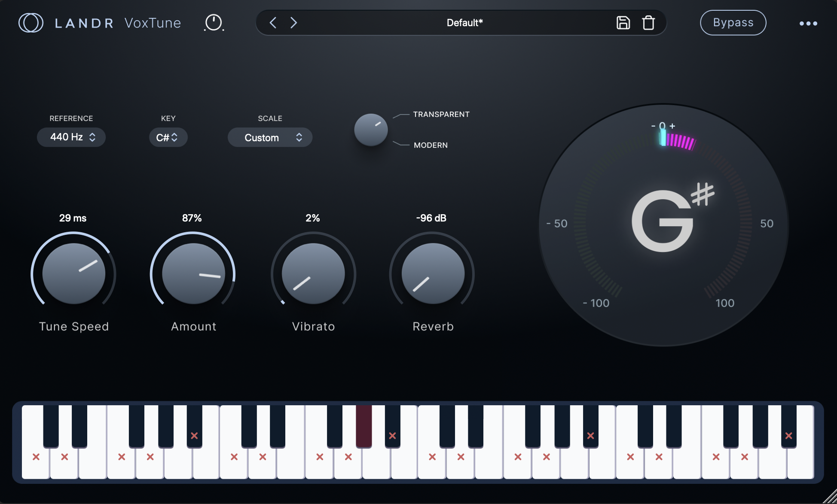Image resolution: width=837 pixels, height=504 pixels.
Task: Select the TRANSPARENT mode label
Action: (x=441, y=115)
